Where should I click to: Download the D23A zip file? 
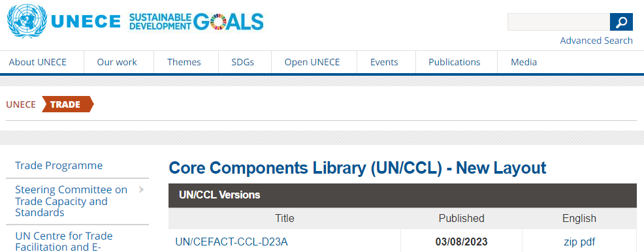[570, 242]
